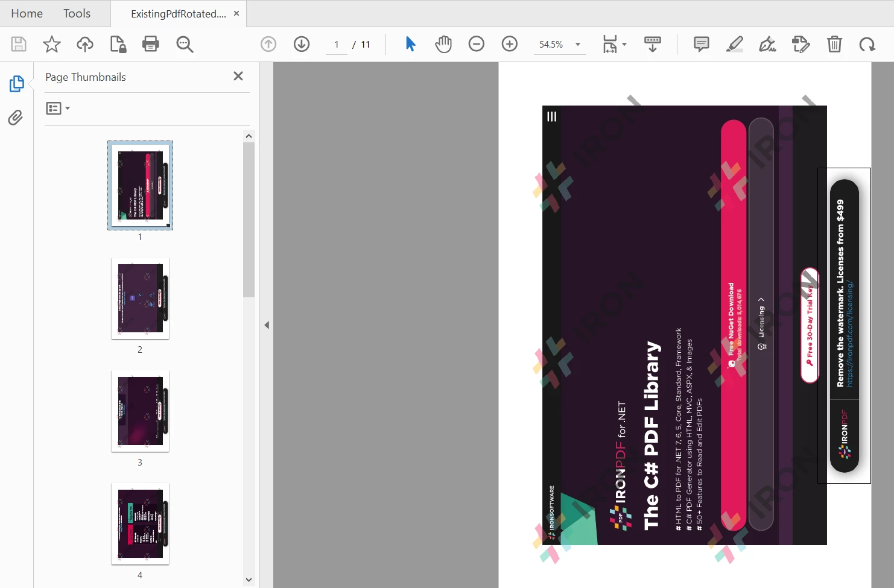Viewport: 894px width, 588px height.
Task: Go to next page arrow
Action: click(x=302, y=44)
